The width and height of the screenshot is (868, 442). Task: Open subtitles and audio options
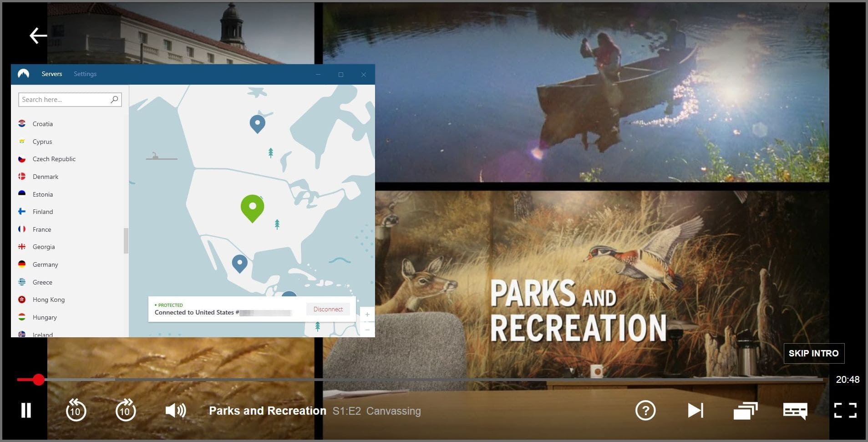point(795,411)
